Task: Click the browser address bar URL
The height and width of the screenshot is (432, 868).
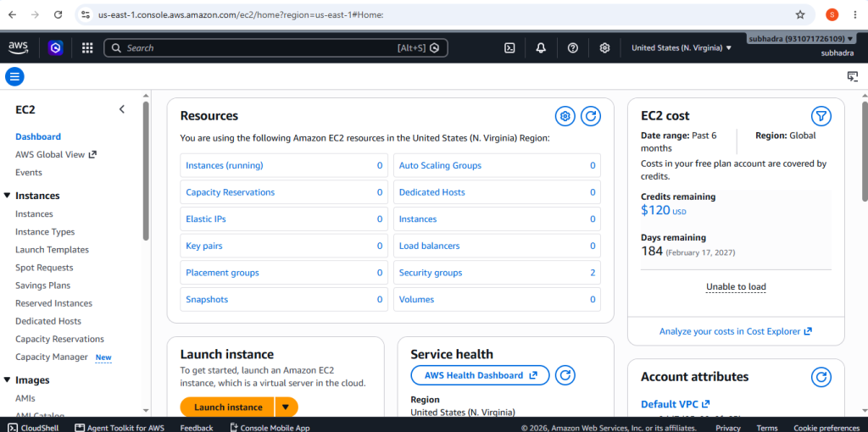Action: (242, 15)
